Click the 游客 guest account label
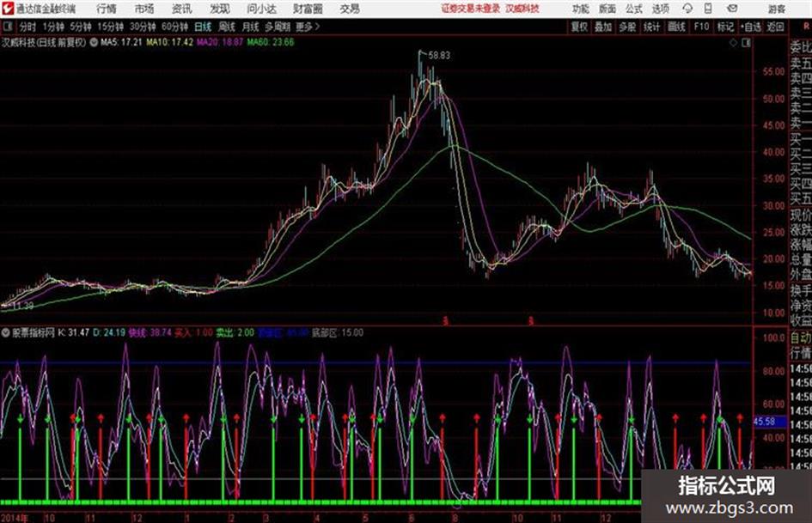 point(776,9)
